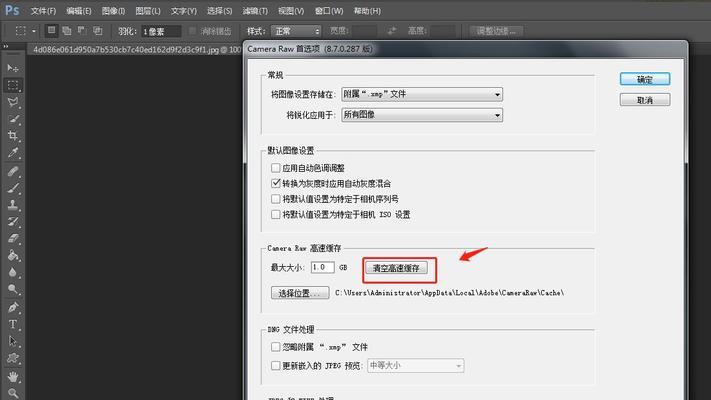Enable 忽略附属 .xmp 文件 checkbox

[x=275, y=347]
